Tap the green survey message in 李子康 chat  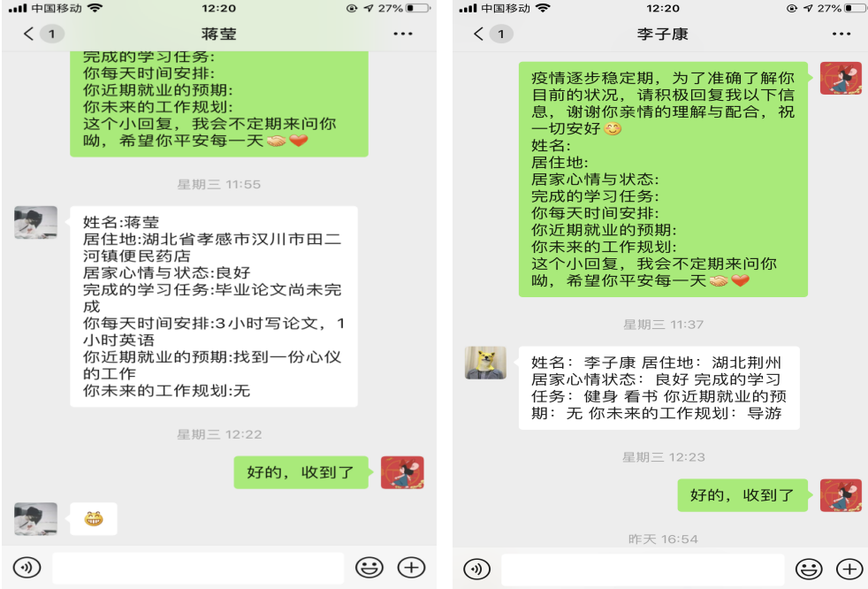663,179
